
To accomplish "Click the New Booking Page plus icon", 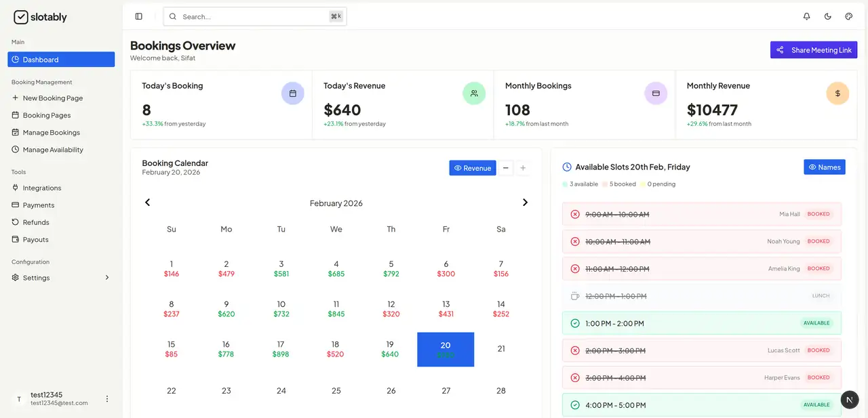I will coord(15,98).
